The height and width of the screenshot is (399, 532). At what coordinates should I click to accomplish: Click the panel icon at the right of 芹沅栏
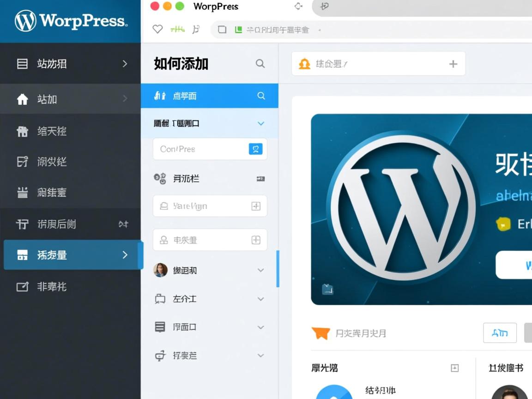click(x=260, y=179)
